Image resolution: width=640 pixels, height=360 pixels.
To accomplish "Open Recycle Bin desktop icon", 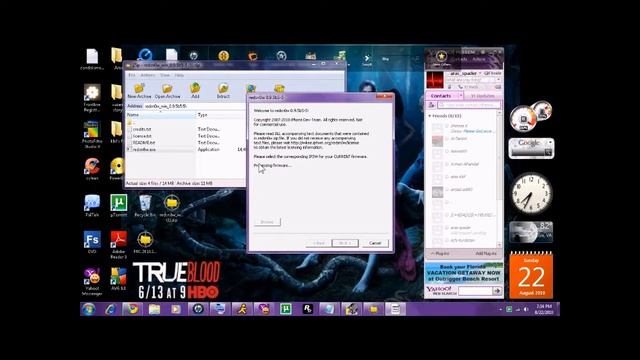I will click(145, 206).
